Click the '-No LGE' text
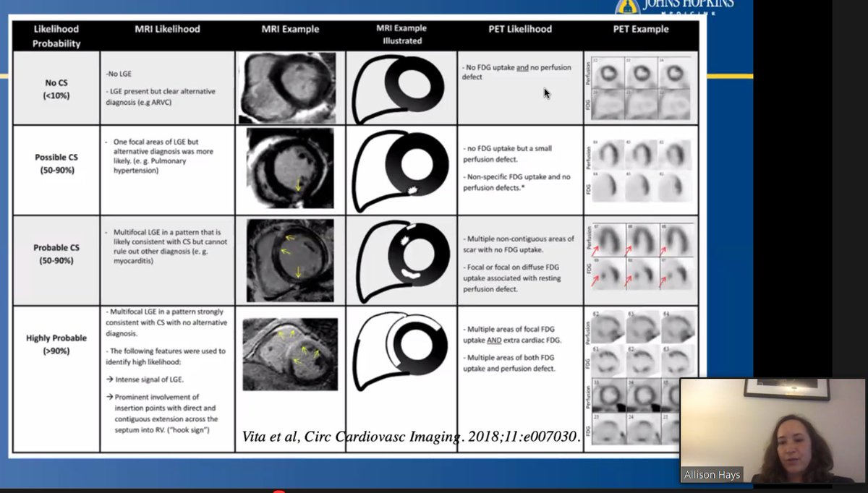 (120, 73)
